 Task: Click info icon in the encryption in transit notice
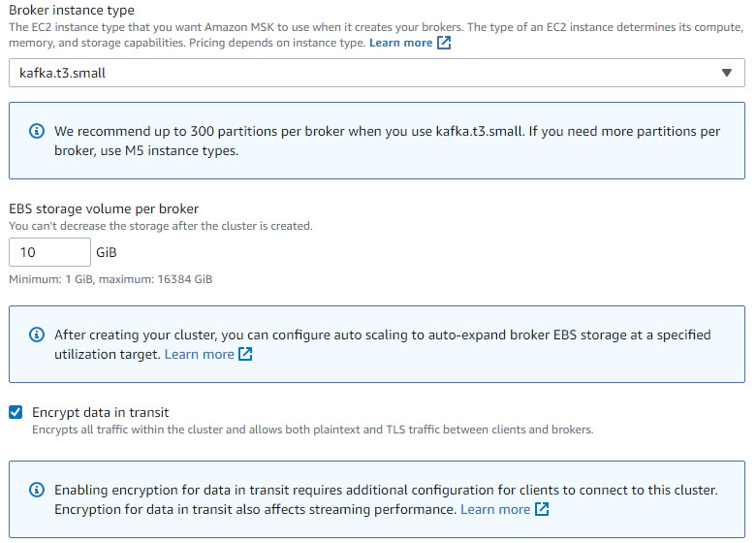click(37, 490)
